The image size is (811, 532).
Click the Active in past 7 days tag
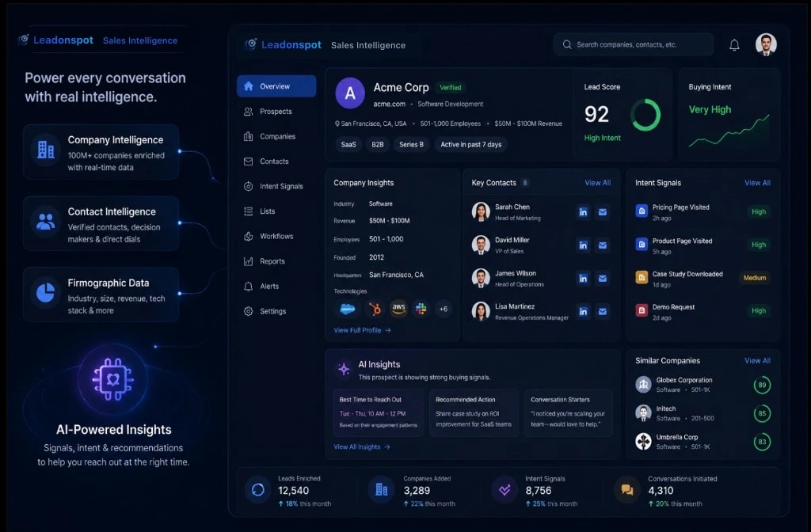470,144
